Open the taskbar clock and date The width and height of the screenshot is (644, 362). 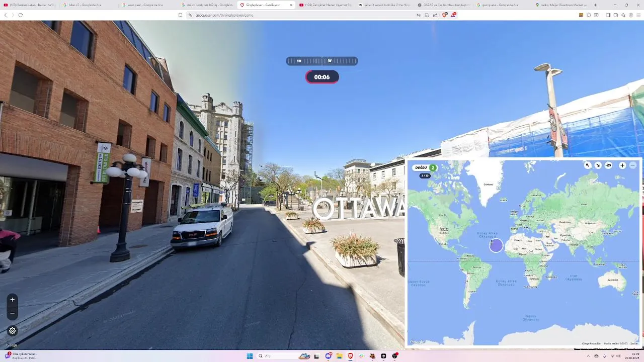632,356
